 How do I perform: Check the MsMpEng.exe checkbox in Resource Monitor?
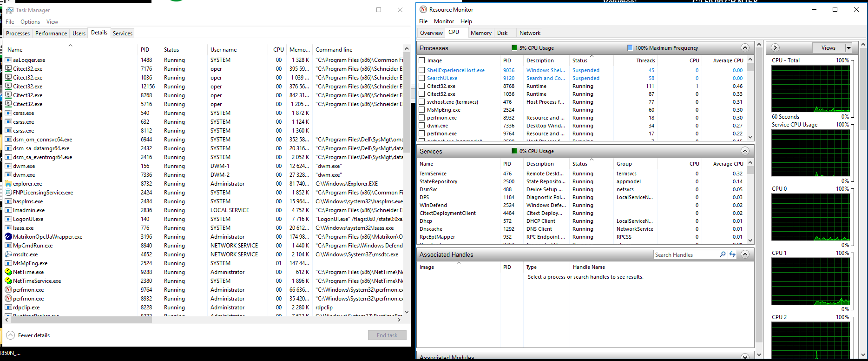[x=422, y=110]
